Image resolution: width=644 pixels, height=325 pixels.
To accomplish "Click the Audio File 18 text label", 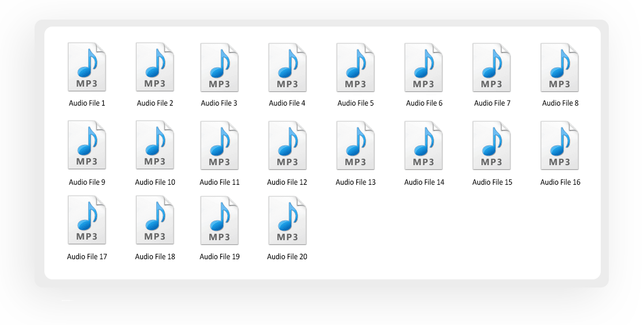I will click(x=155, y=257).
